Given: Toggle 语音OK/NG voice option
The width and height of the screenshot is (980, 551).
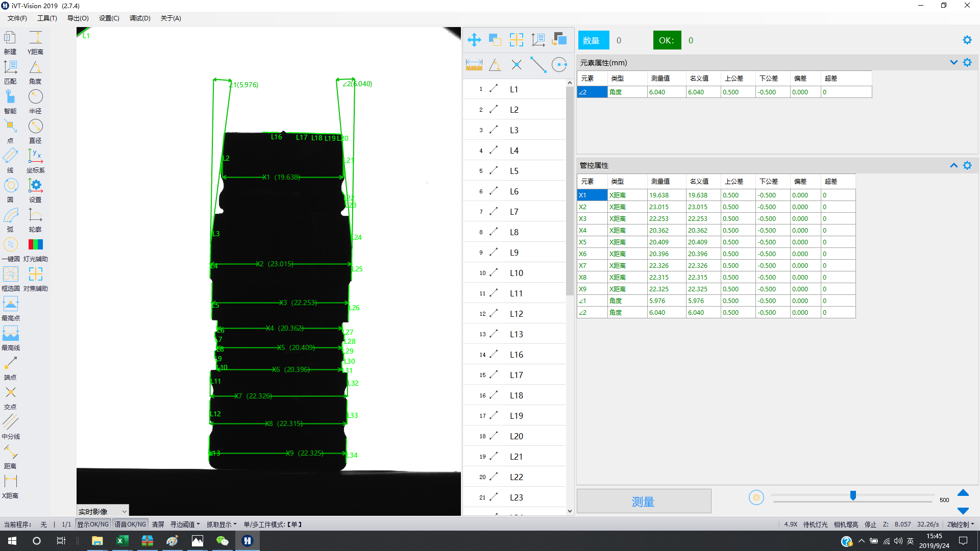Looking at the screenshot, I should click(130, 524).
